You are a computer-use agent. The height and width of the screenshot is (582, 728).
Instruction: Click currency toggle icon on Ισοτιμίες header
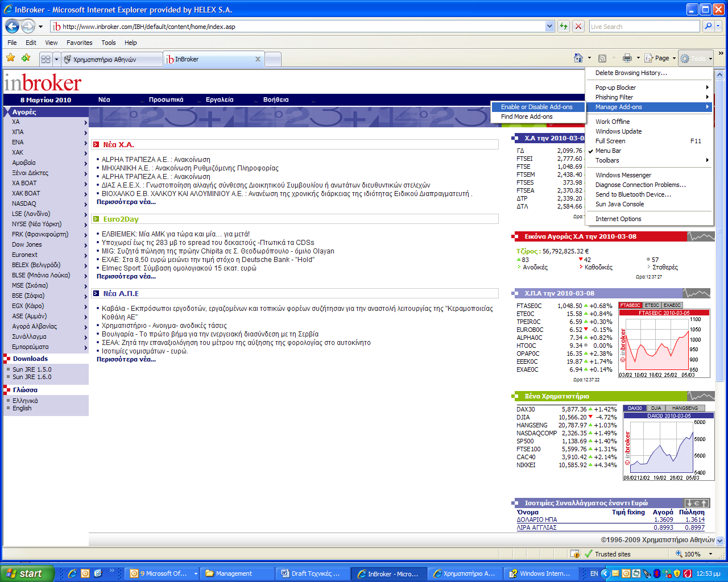[696, 503]
